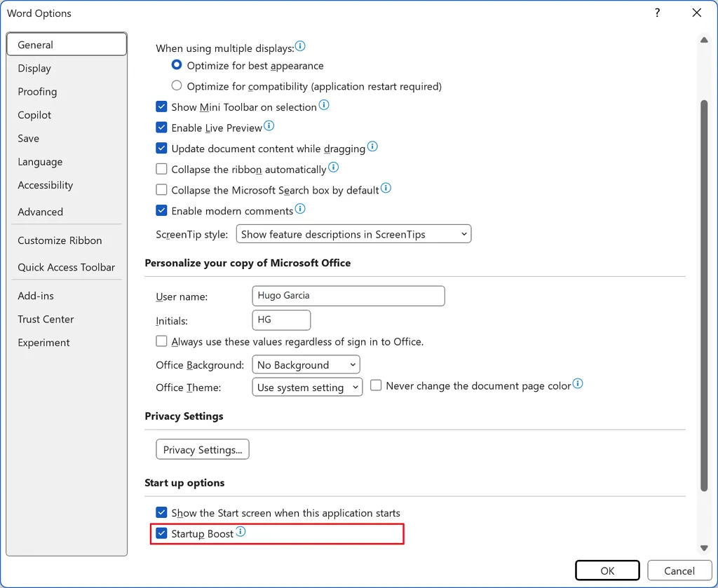Image resolution: width=718 pixels, height=588 pixels.
Task: Uncheck Show Mini Toolbar on selection
Action: 161,107
